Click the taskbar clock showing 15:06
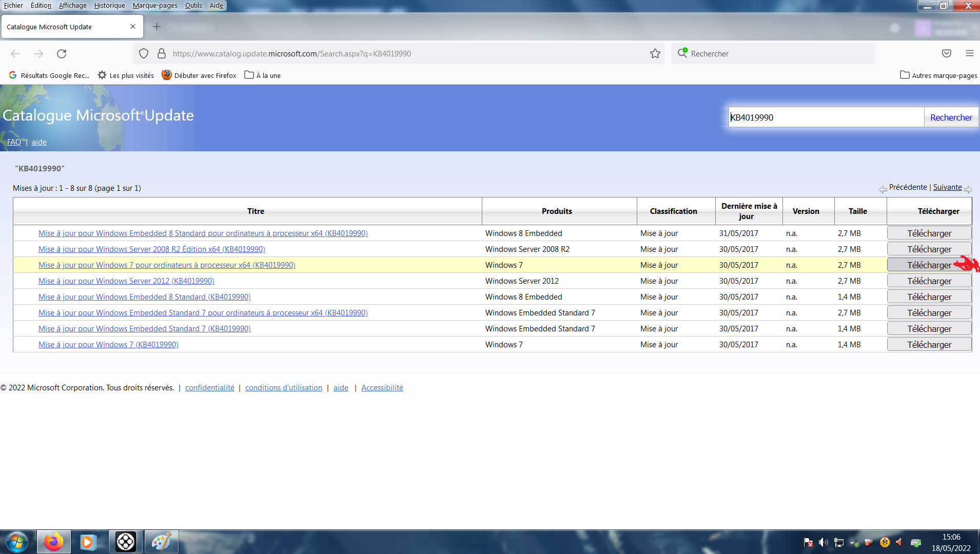This screenshot has width=980, height=554. 951,542
